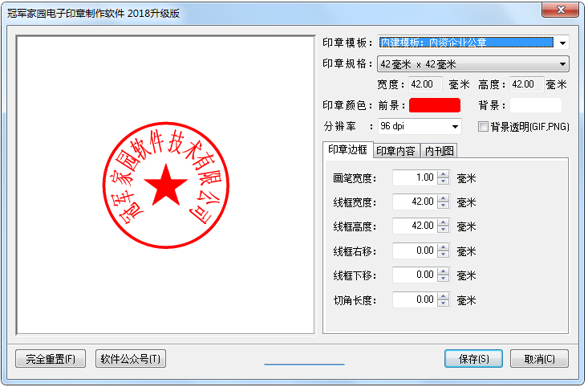Decrease 线框右移 with the down arrow

point(444,255)
